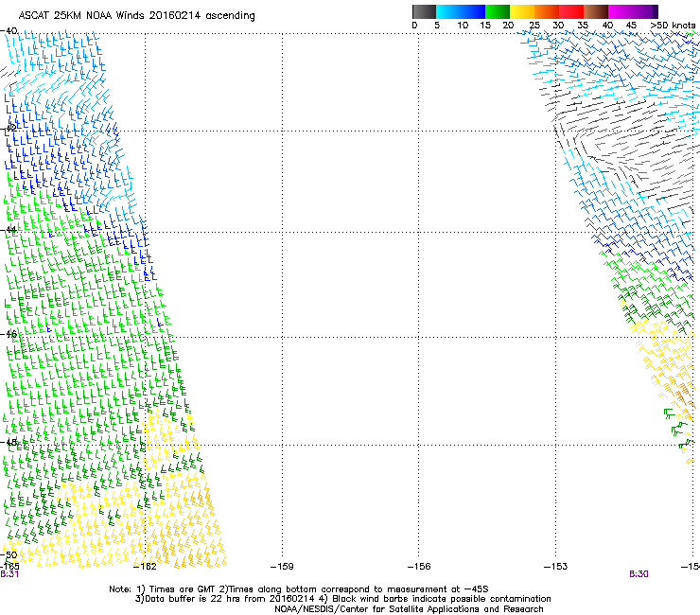Click the '-40' latitude axis label

tap(9, 31)
